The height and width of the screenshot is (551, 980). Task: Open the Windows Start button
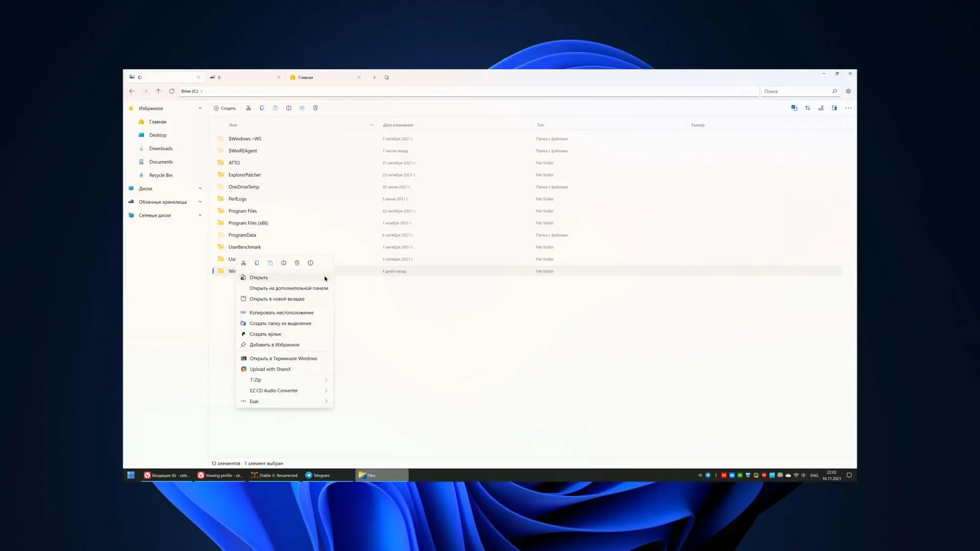pos(131,475)
